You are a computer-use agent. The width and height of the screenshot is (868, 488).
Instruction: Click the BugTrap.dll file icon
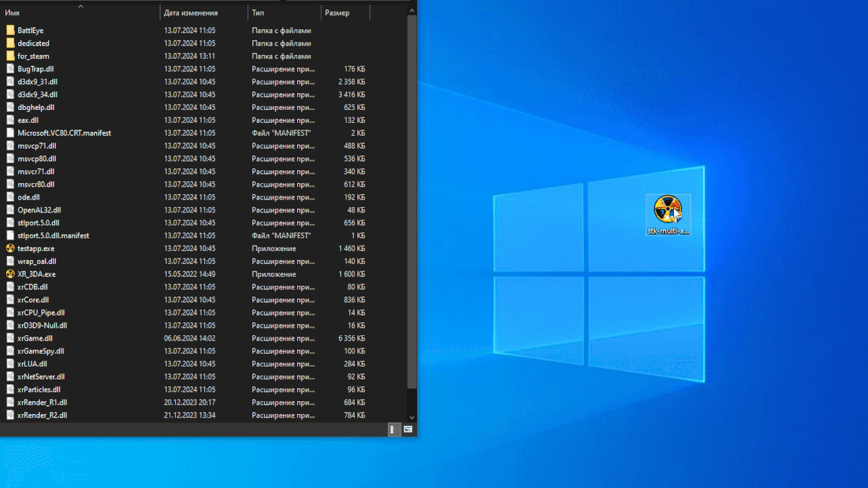click(10, 69)
